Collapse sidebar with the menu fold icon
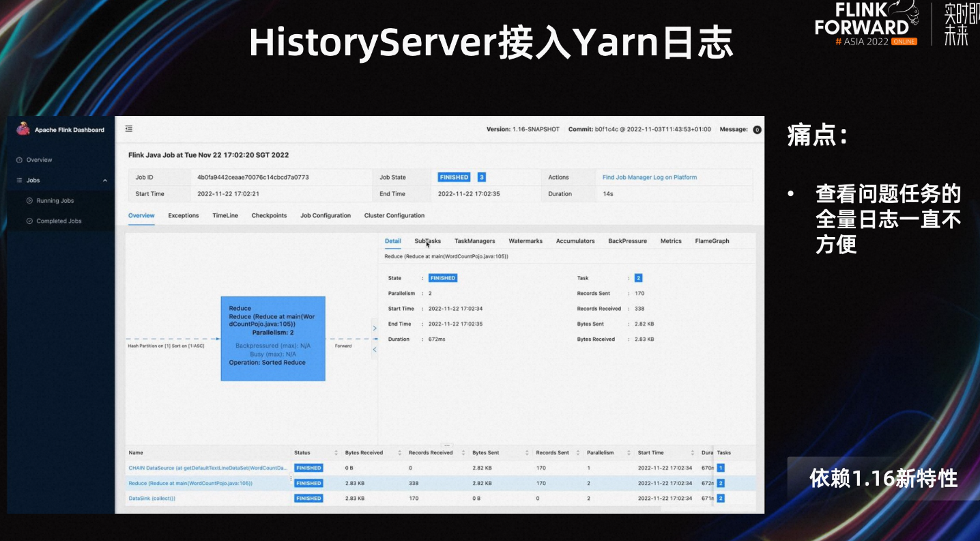This screenshot has height=541, width=980. (129, 128)
